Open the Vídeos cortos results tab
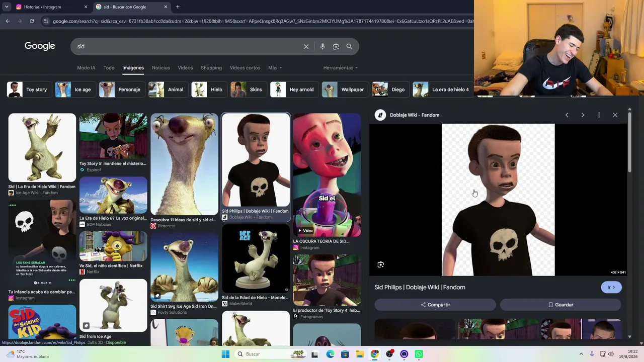The height and width of the screenshot is (362, 644). (245, 68)
